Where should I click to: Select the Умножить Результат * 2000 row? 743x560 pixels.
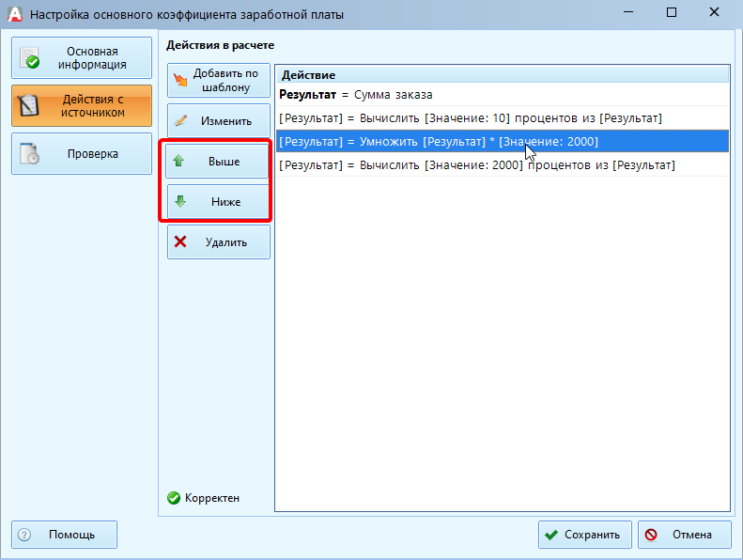coord(438,142)
